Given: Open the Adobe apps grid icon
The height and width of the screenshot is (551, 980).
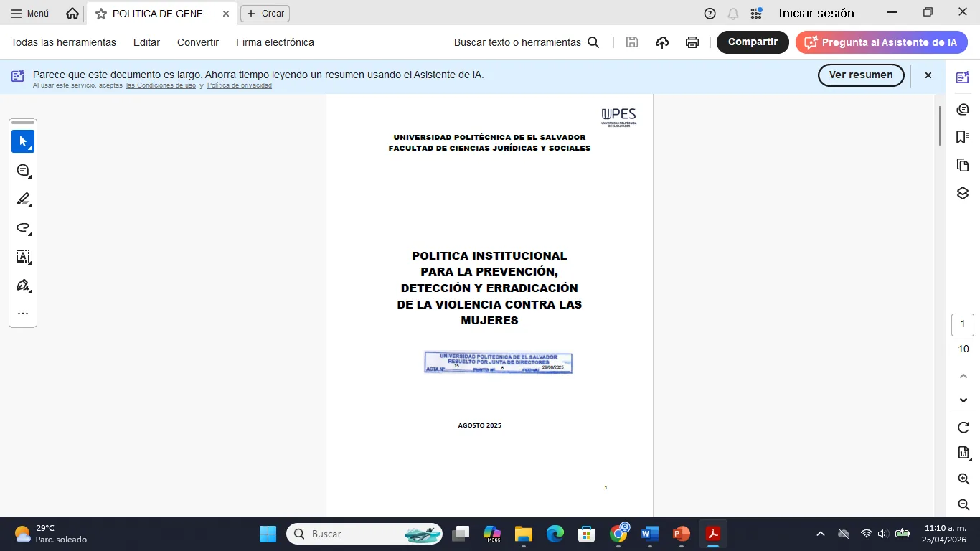Looking at the screenshot, I should pyautogui.click(x=756, y=14).
